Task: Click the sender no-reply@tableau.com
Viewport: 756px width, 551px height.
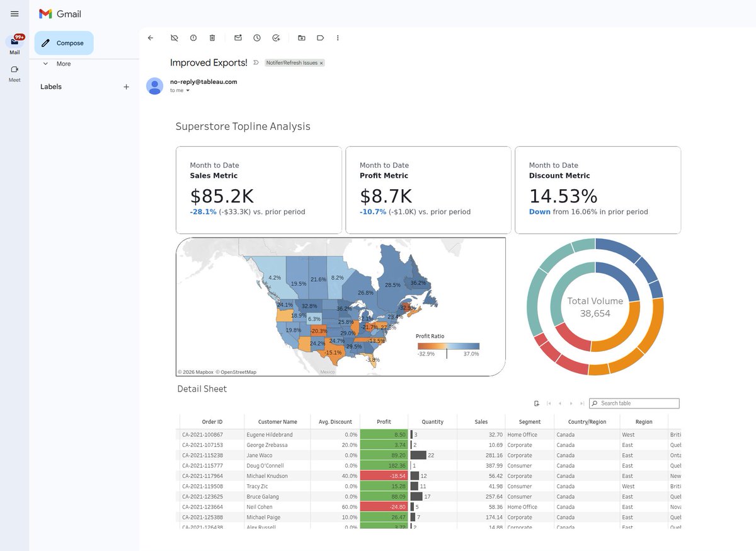Action: point(203,81)
